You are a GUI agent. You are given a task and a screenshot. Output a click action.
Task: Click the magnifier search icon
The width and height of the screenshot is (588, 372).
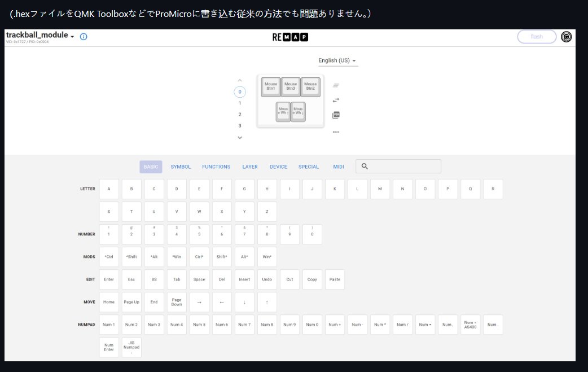pyautogui.click(x=365, y=166)
